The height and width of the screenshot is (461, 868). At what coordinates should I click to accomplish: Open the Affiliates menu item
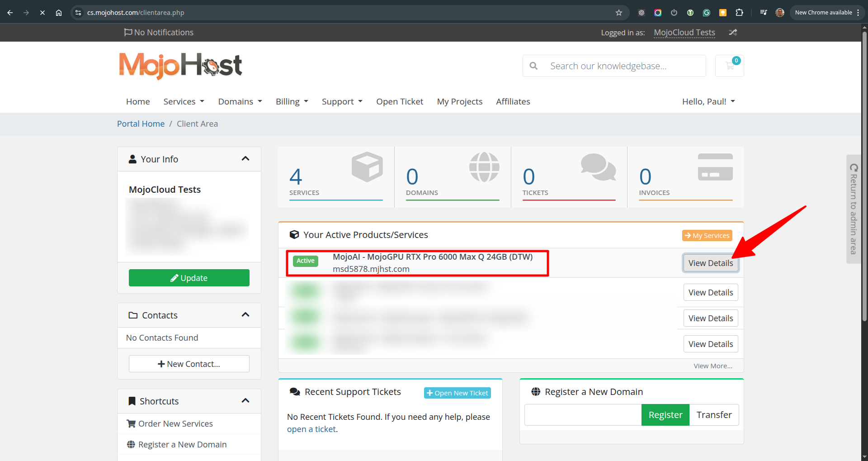pos(513,102)
